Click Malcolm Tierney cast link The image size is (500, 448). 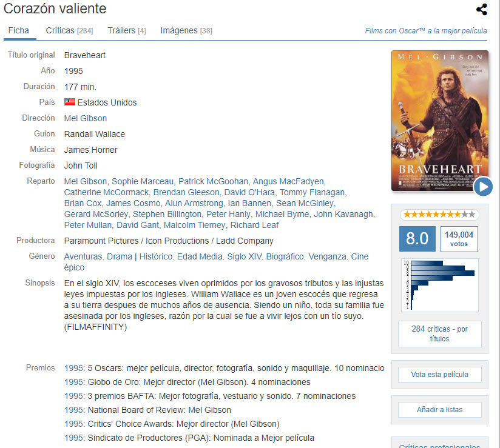click(x=195, y=225)
